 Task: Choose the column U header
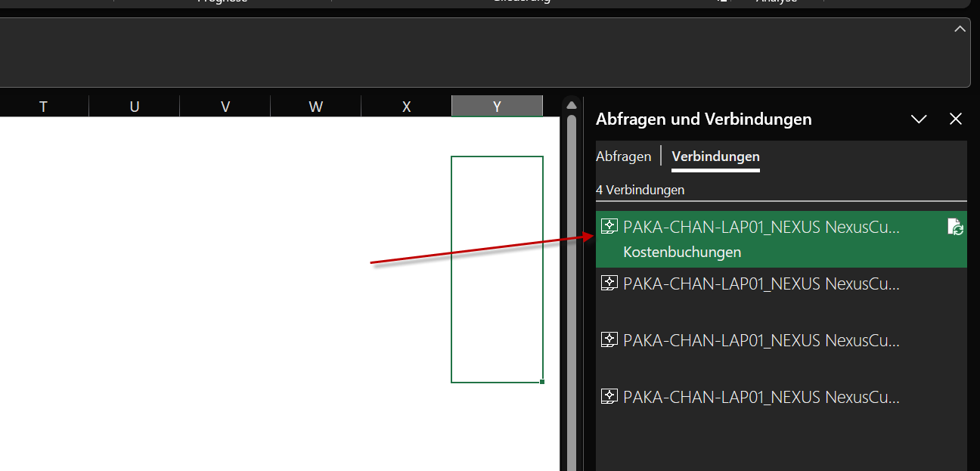coord(134,107)
